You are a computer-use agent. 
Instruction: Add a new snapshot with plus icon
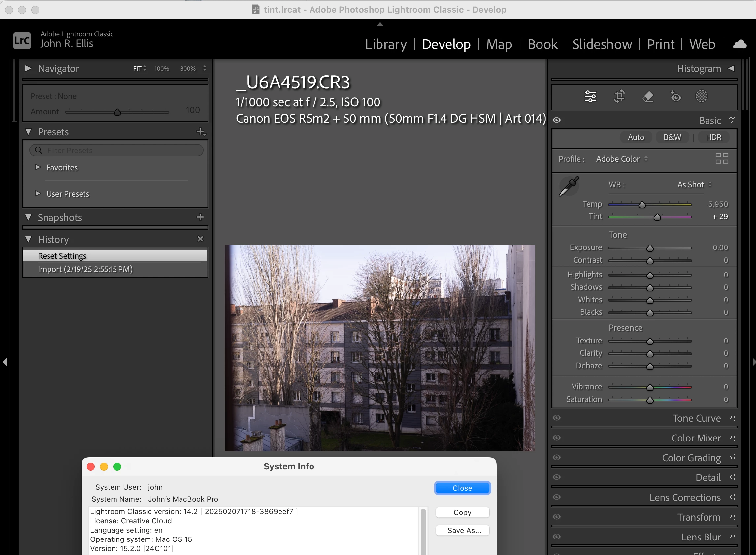[x=200, y=217]
